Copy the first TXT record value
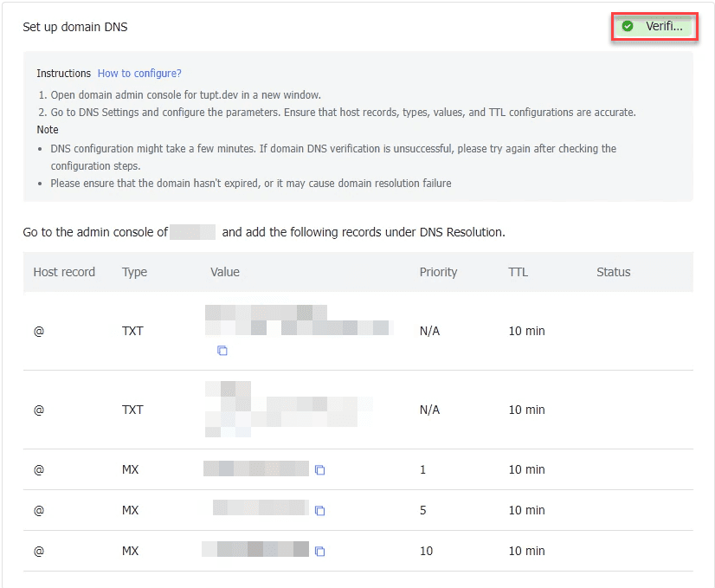This screenshot has height=588, width=715. click(x=222, y=351)
